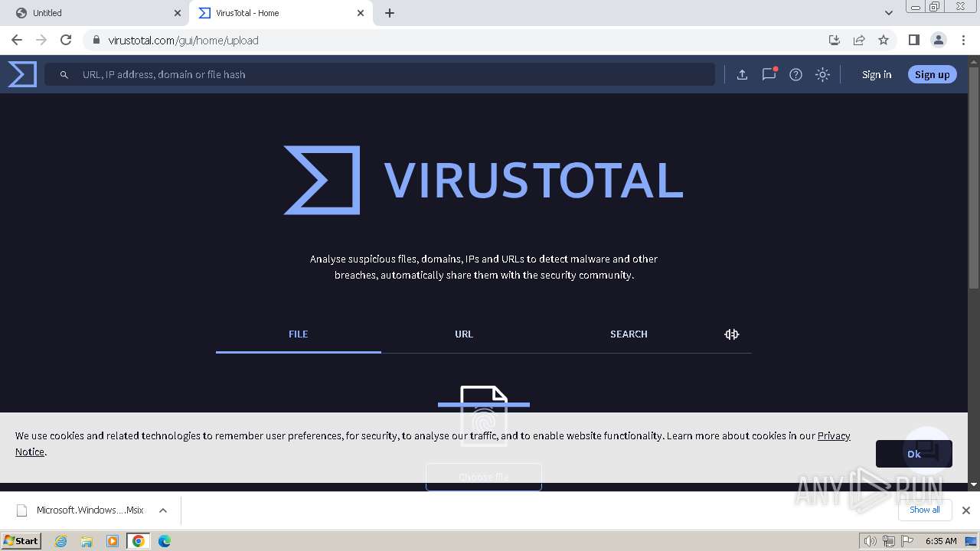This screenshot has height=551, width=980.
Task: Click the share page icon
Action: pos(859,40)
